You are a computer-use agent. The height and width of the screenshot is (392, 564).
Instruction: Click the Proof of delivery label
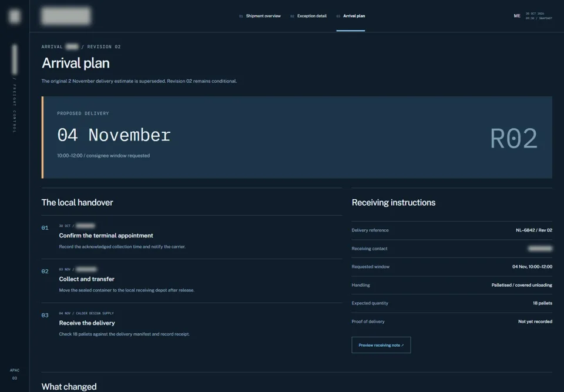(x=368, y=321)
